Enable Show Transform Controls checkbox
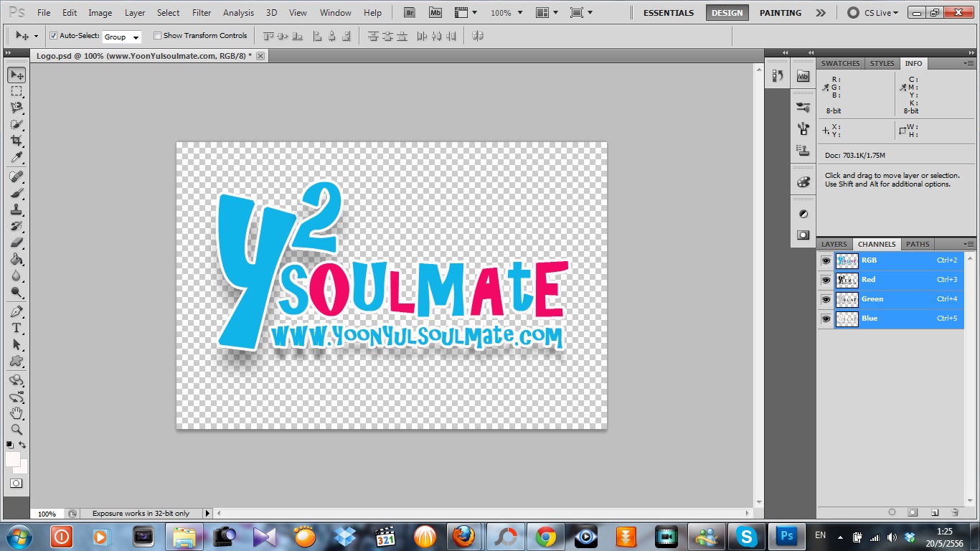 coord(158,36)
